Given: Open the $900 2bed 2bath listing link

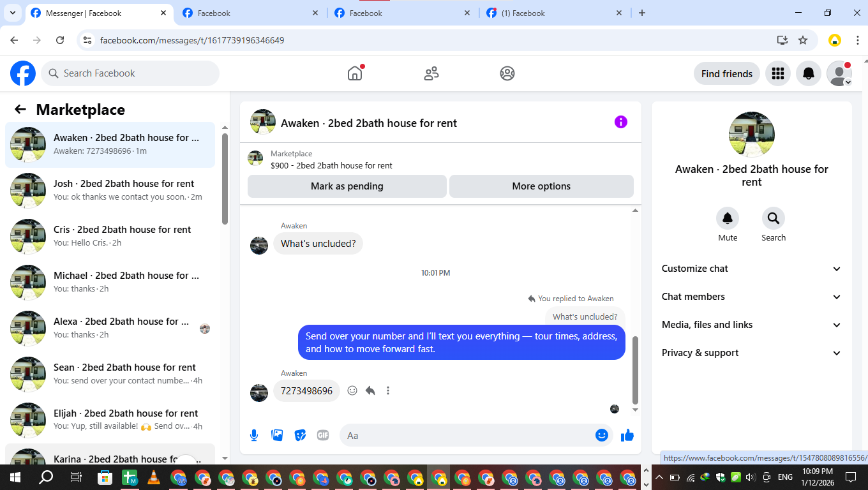Looking at the screenshot, I should pos(331,165).
